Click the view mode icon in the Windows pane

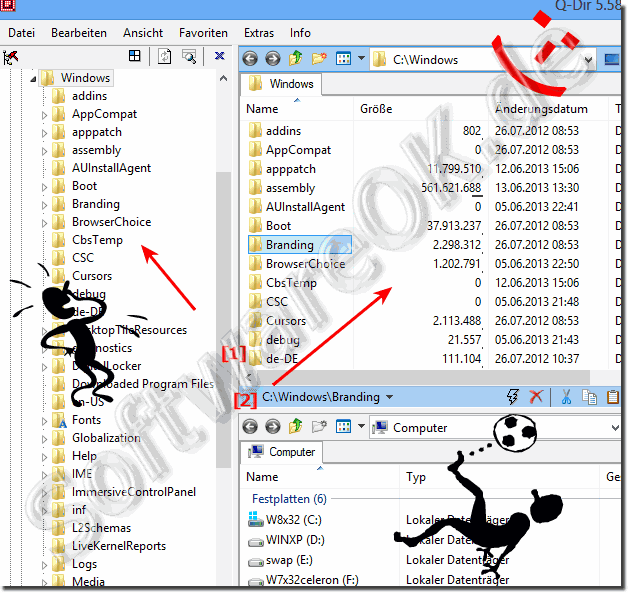(343, 59)
